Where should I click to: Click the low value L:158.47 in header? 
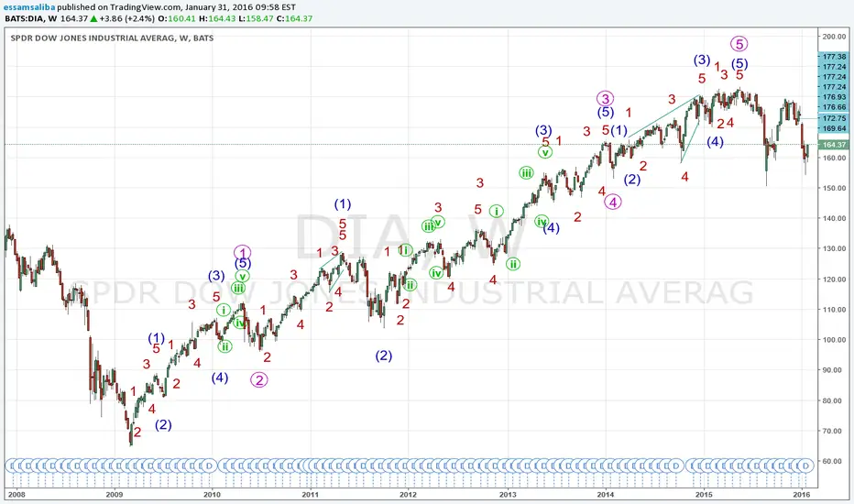(x=256, y=18)
